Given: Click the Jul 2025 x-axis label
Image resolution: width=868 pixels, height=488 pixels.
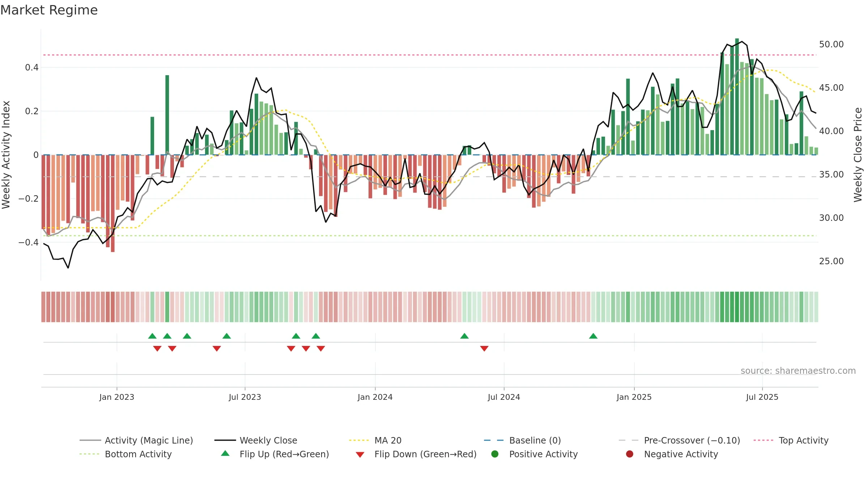Looking at the screenshot, I should pos(762,397).
